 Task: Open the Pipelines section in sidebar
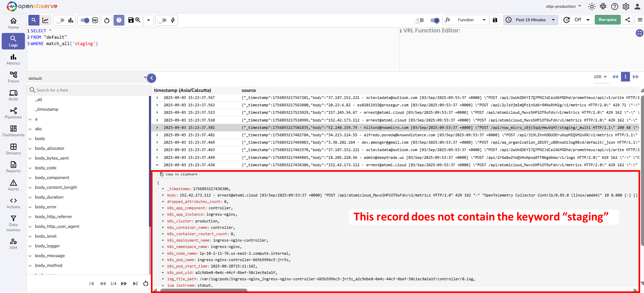[x=13, y=113]
